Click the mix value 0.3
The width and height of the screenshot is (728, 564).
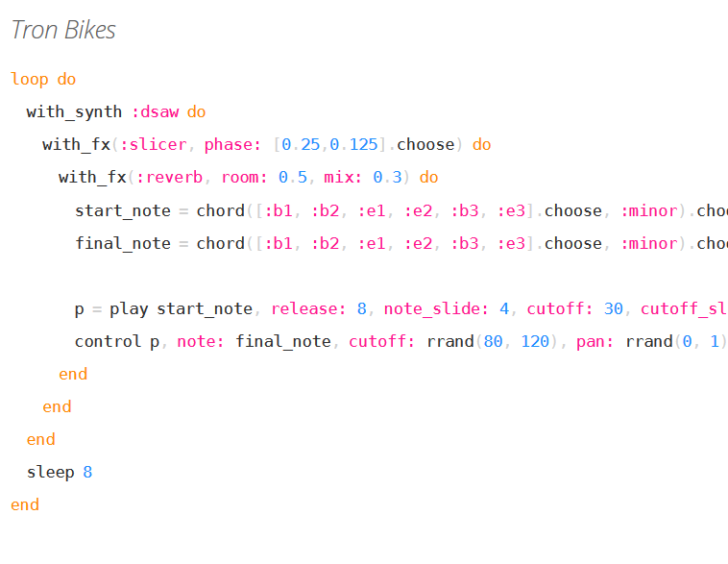click(387, 177)
